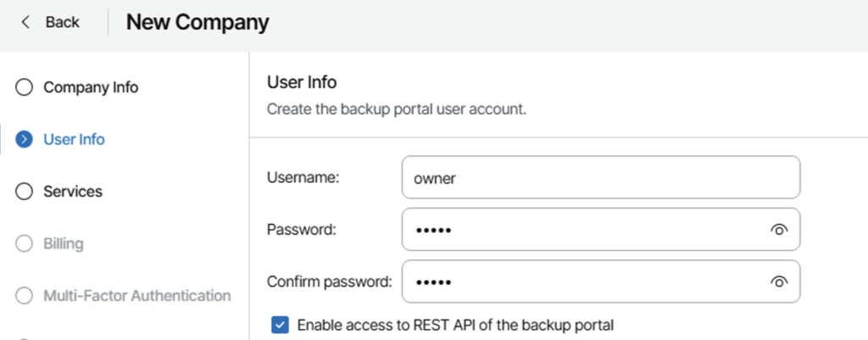Click the Company Info step circle icon
Viewport: 868px width, 340px height.
tap(25, 87)
